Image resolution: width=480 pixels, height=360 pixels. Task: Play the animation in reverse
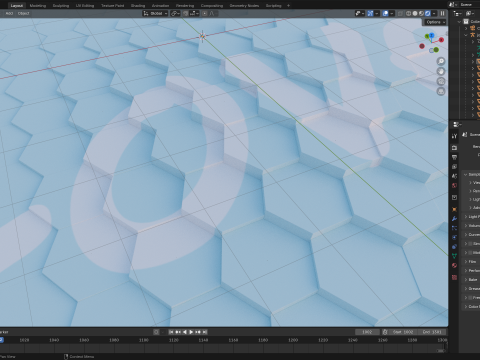[185, 332]
